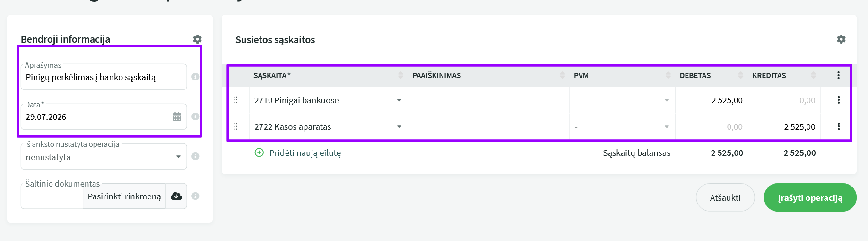
Task: Click the cloud upload icon for file
Action: click(176, 196)
